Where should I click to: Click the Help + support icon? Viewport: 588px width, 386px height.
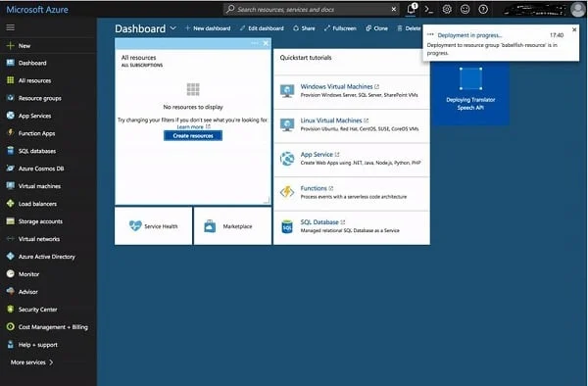[11, 345]
